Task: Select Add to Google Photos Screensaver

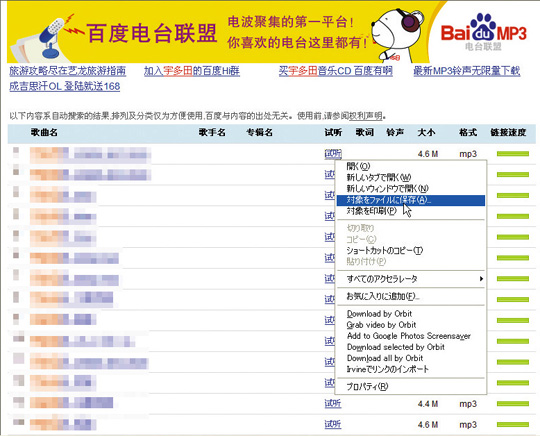Action: [x=409, y=336]
